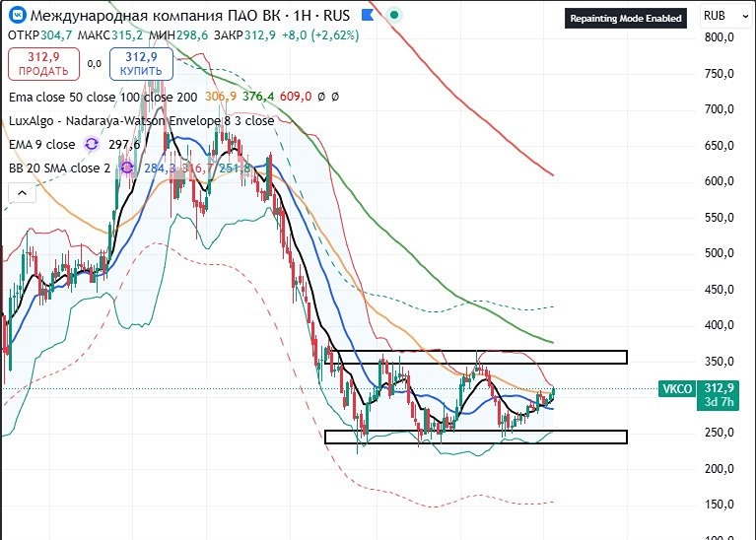Click the 500,0 price scale label
Screen dimensions: 756x540
[719, 253]
